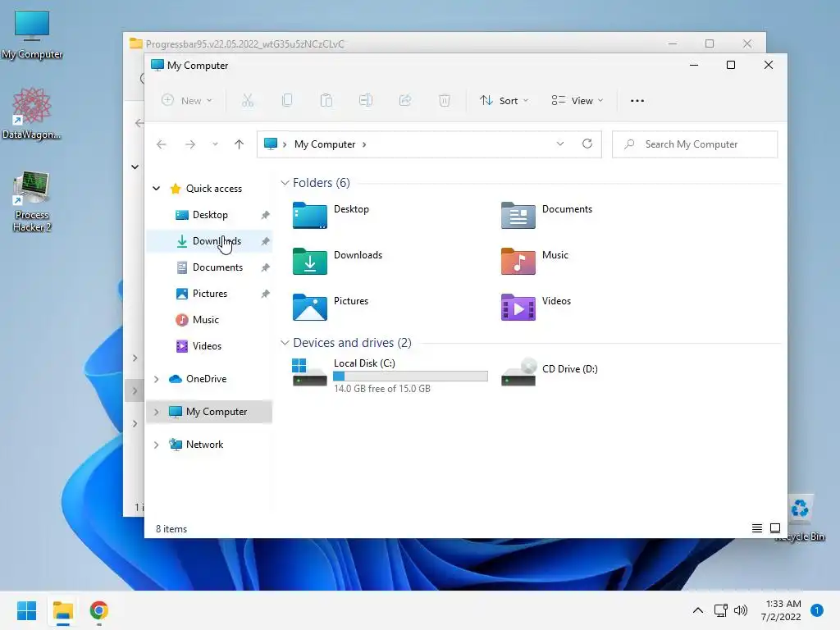
Task: Open the volume speaker tray icon
Action: pyautogui.click(x=741, y=610)
